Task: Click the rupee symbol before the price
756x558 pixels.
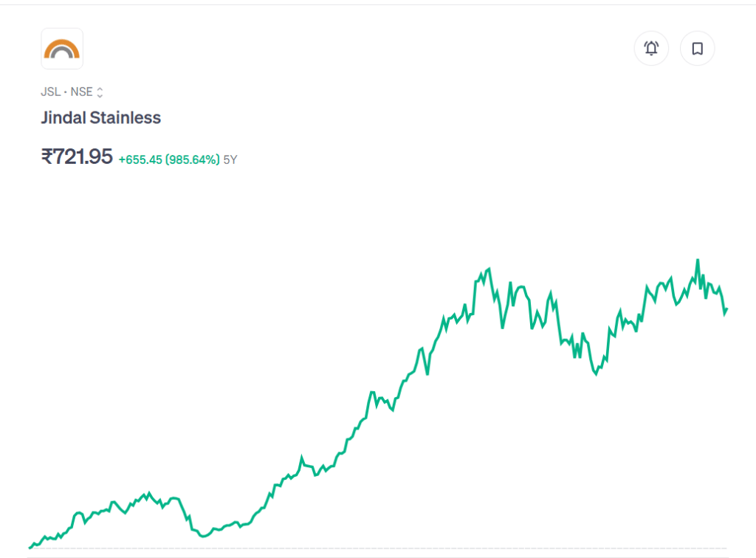Action: pyautogui.click(x=47, y=156)
